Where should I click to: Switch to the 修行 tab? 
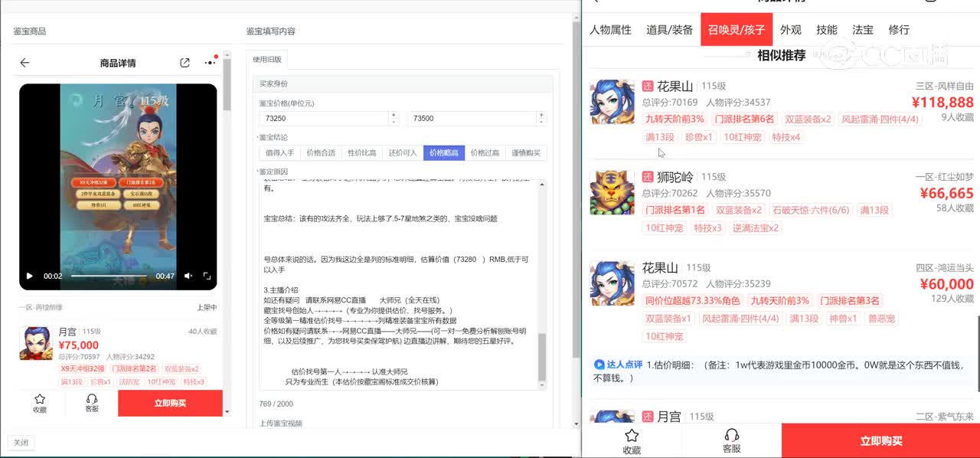point(899,30)
